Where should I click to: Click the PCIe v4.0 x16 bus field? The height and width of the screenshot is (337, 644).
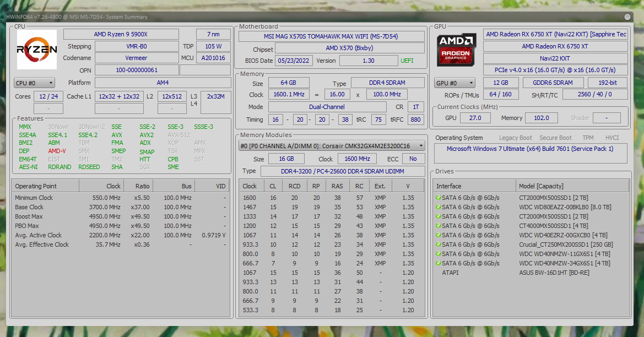[x=555, y=70]
